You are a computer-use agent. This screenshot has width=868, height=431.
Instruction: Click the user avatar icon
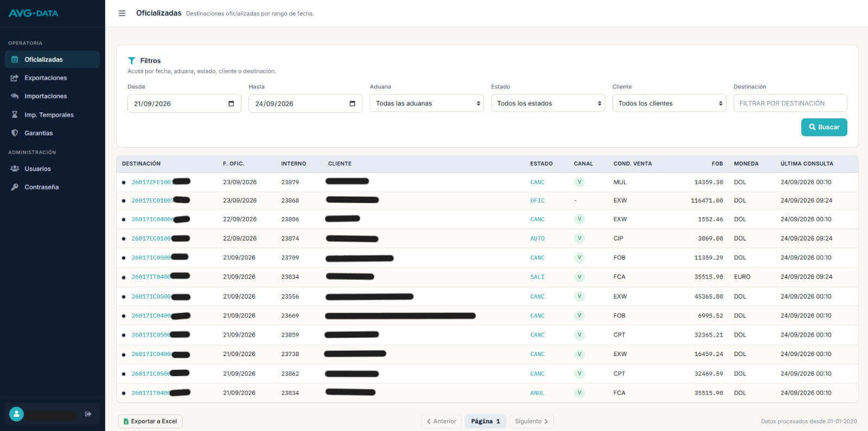click(16, 414)
